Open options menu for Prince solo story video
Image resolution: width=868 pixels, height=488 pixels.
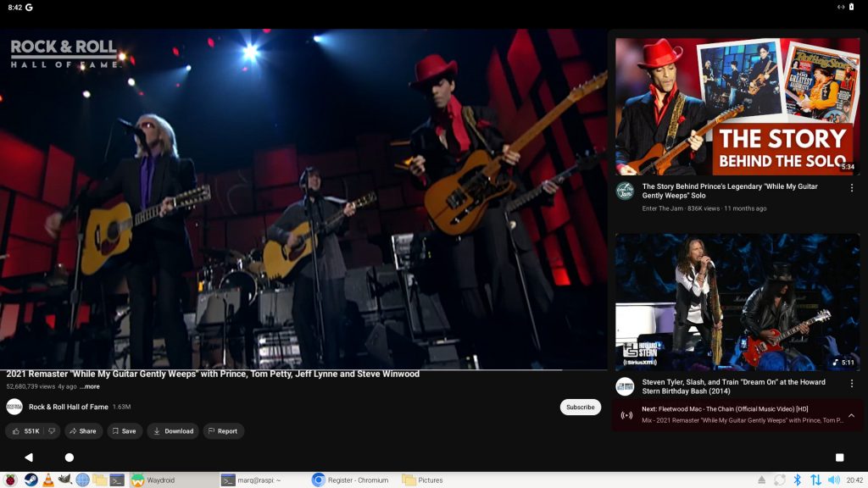click(852, 188)
